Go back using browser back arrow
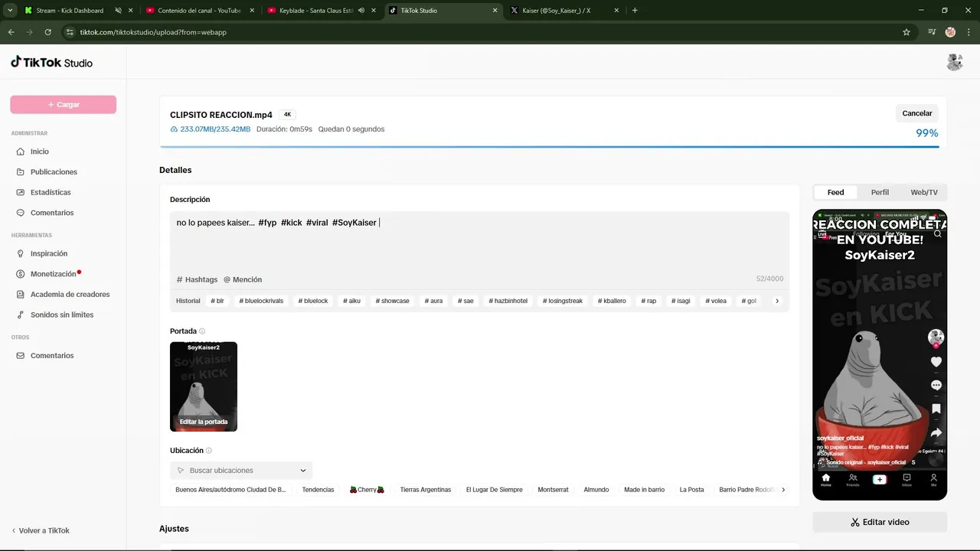Image resolution: width=980 pixels, height=551 pixels. click(11, 32)
